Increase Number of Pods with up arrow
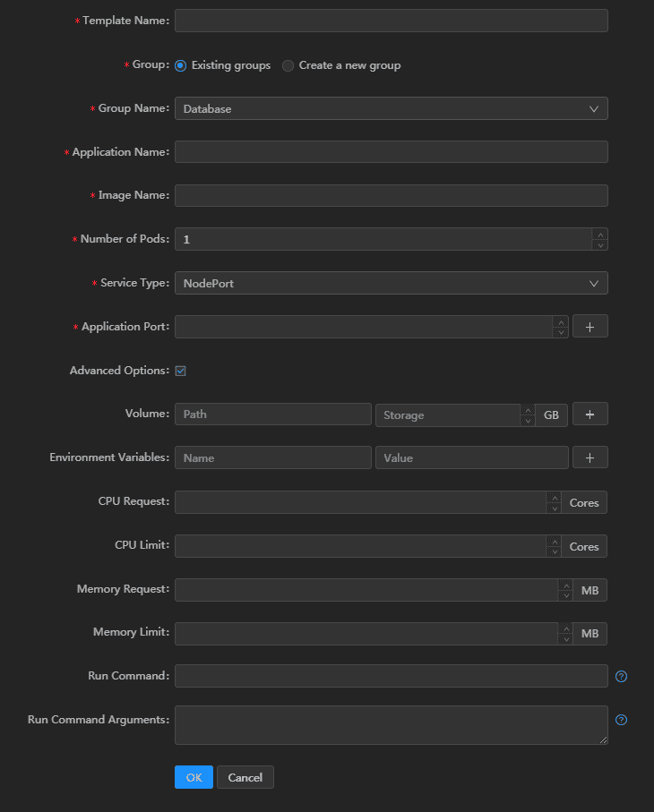This screenshot has width=654, height=812. (x=600, y=235)
